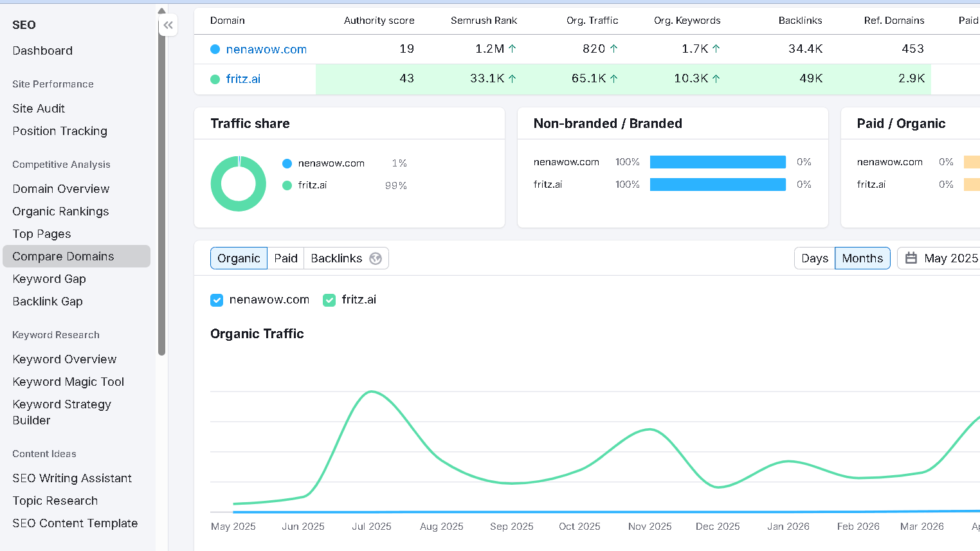Switch to the Paid tab

286,258
